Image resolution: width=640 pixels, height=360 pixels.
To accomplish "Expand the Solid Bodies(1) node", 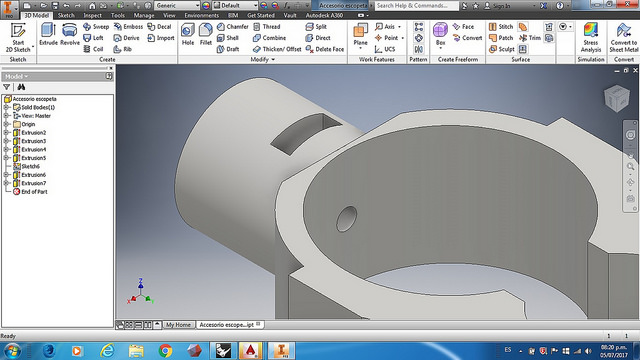I will (6, 107).
